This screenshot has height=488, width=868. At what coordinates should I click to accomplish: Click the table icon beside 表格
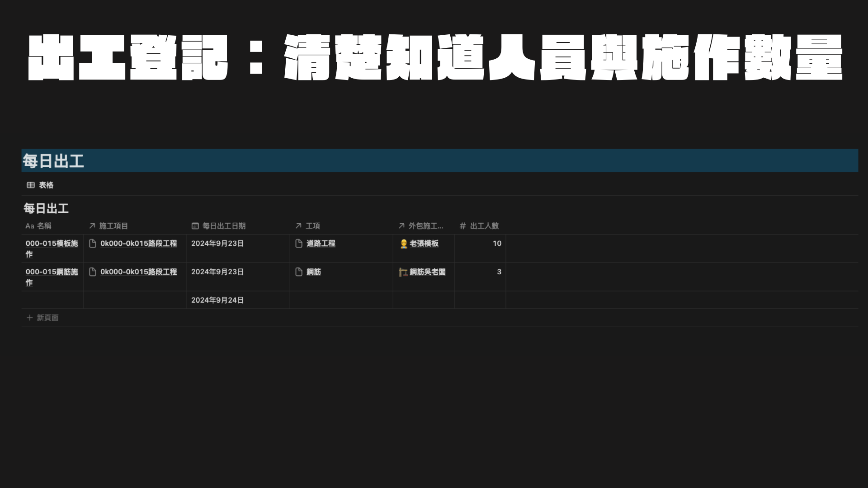click(x=31, y=185)
